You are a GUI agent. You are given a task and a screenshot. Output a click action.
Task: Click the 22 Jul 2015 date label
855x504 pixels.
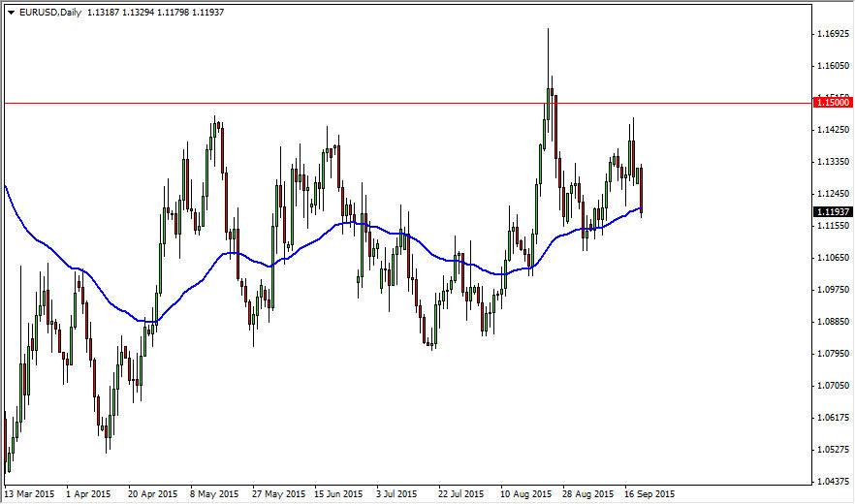tap(460, 494)
